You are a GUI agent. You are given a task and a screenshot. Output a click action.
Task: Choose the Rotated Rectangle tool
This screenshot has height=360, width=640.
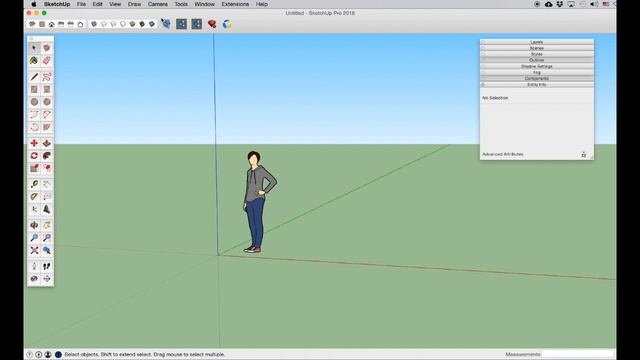click(x=47, y=89)
